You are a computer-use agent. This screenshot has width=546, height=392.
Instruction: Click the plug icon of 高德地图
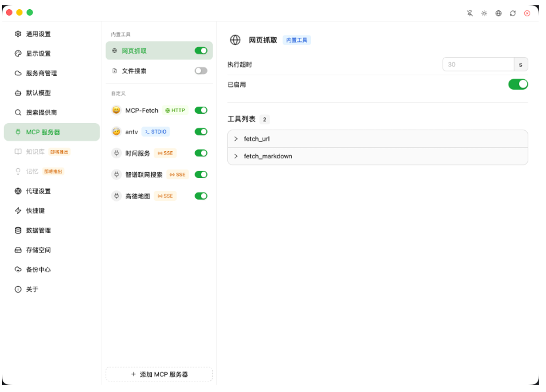[x=117, y=196]
